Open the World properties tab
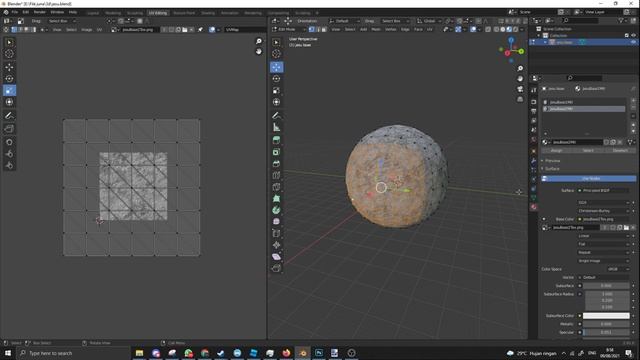 coord(533,139)
